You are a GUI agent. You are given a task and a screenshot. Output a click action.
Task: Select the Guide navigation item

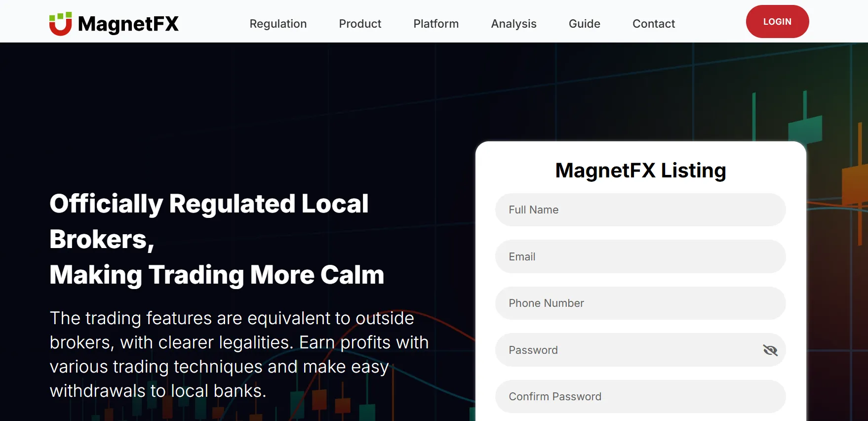tap(585, 24)
